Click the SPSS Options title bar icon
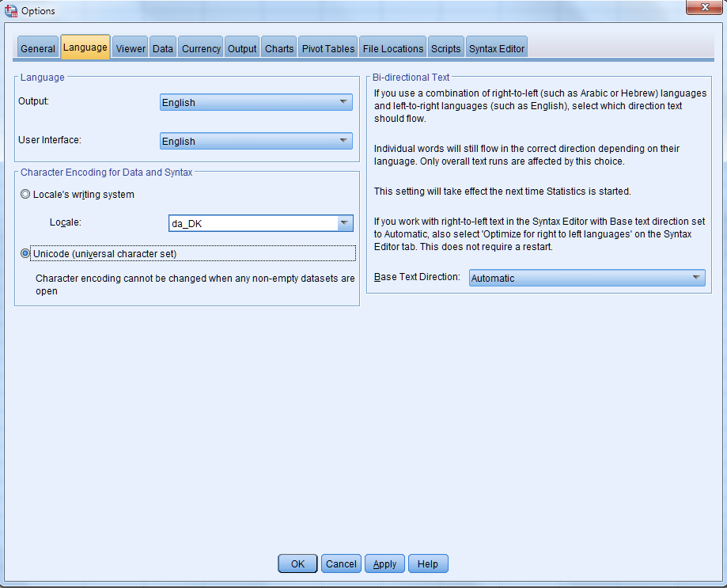The image size is (727, 588). (x=11, y=11)
